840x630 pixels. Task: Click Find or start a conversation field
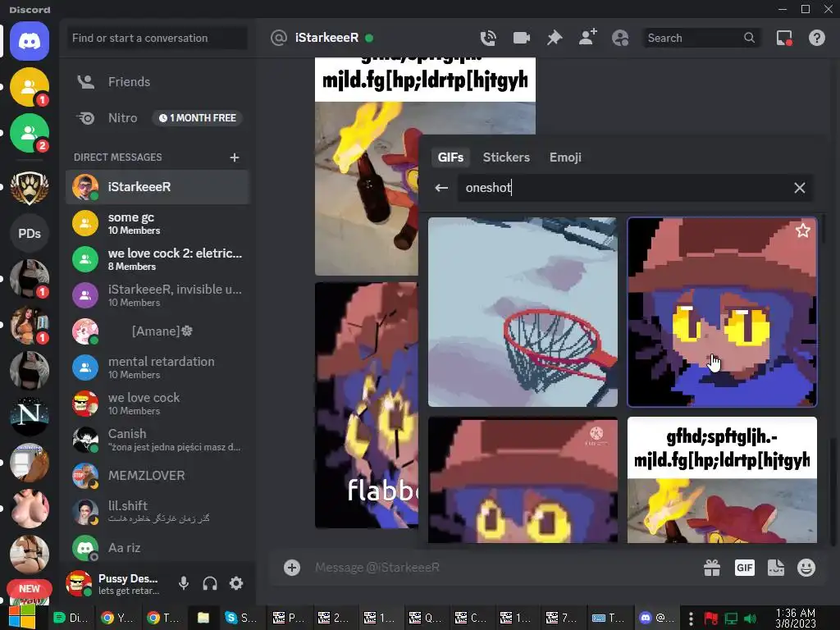point(157,38)
